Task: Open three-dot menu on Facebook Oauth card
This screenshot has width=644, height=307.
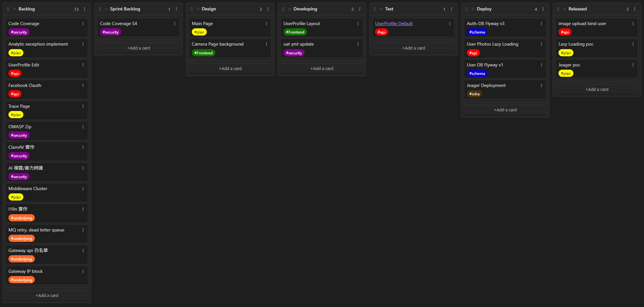Action: click(x=83, y=86)
